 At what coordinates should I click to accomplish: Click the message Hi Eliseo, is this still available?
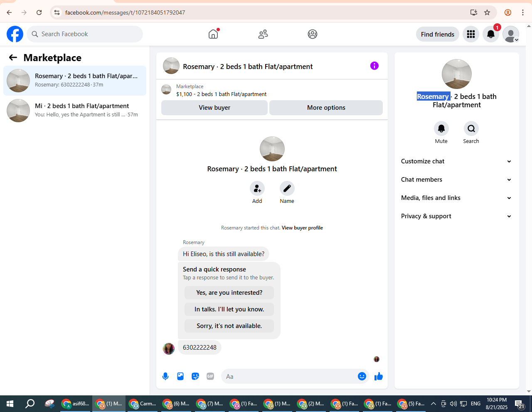click(224, 254)
